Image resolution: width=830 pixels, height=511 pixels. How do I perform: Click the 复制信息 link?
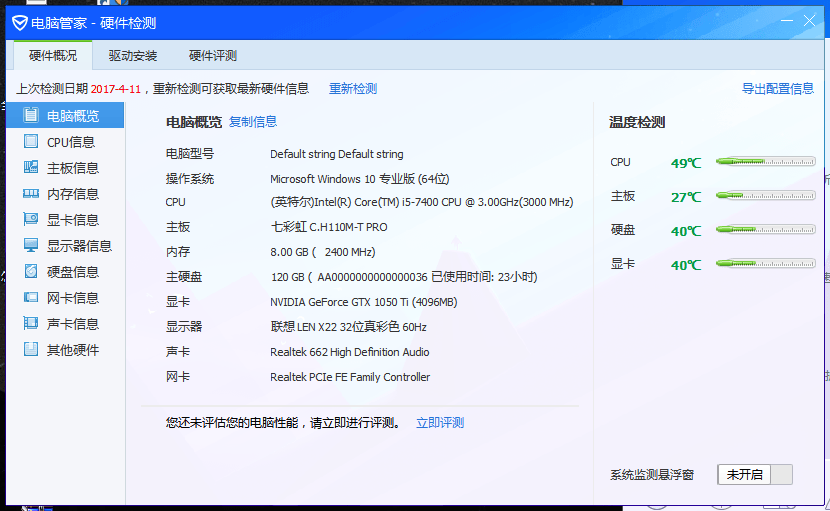tap(253, 122)
